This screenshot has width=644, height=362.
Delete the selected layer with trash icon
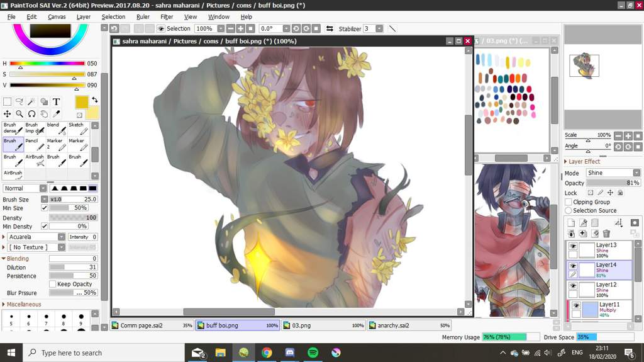tap(607, 234)
